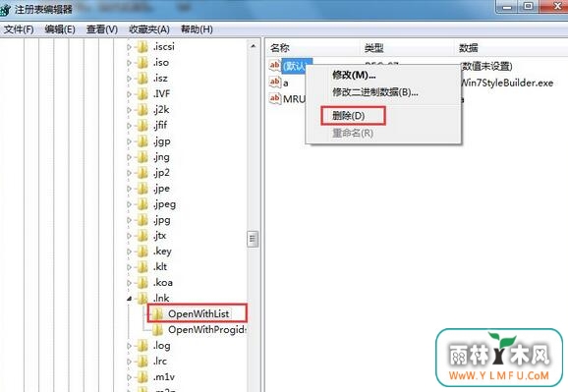This screenshot has height=392, width=568.
Task: Click the Registry Editor title bar icon
Action: [x=5, y=9]
